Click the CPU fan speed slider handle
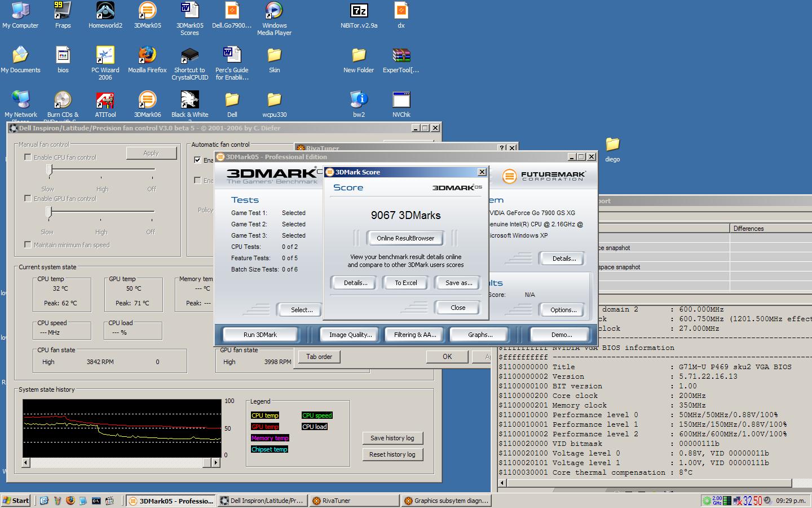This screenshot has height=508, width=812. [50, 170]
